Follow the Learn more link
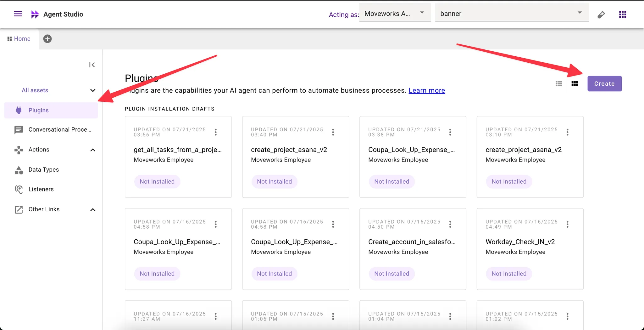 [427, 90]
